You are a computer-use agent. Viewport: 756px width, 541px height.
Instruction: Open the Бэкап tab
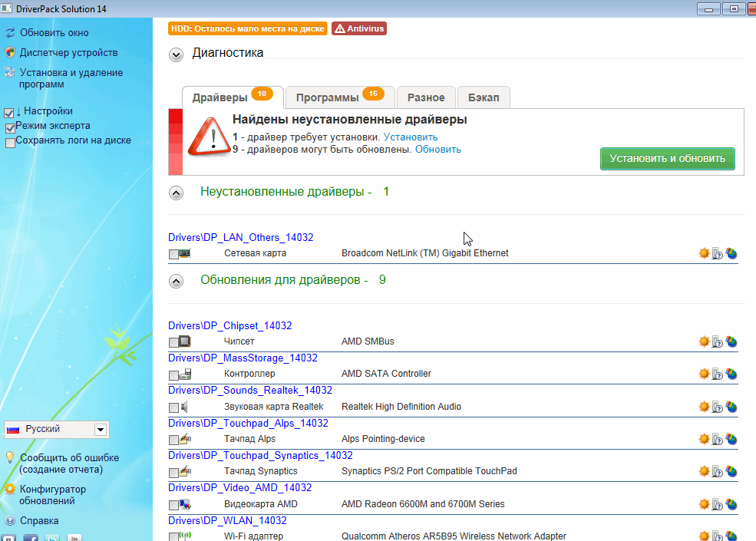(483, 97)
